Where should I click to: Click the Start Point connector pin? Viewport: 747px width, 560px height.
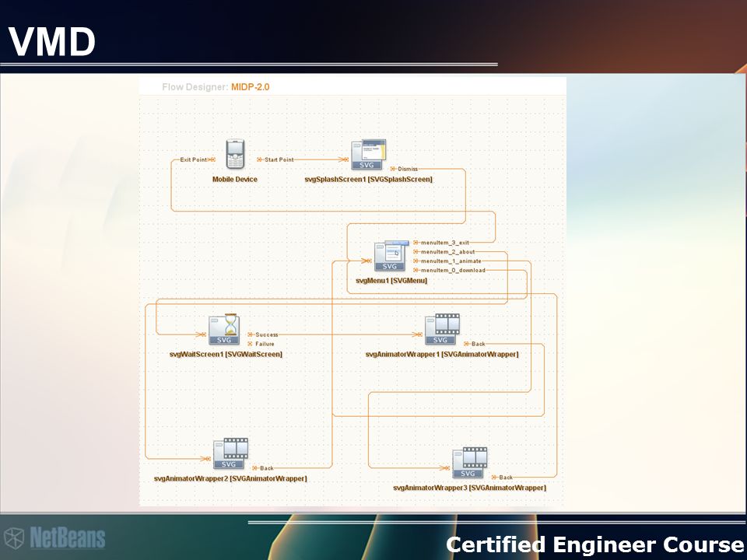tap(259, 159)
